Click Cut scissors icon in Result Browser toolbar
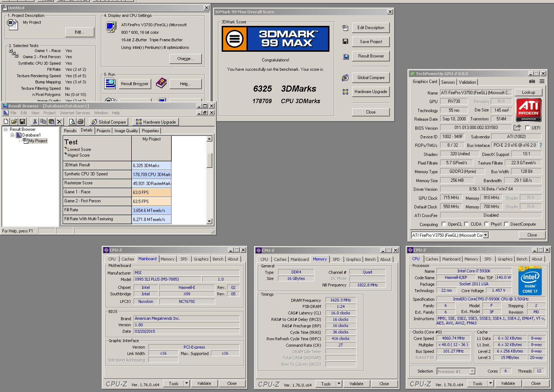The height and width of the screenshot is (392, 554). click(35, 122)
